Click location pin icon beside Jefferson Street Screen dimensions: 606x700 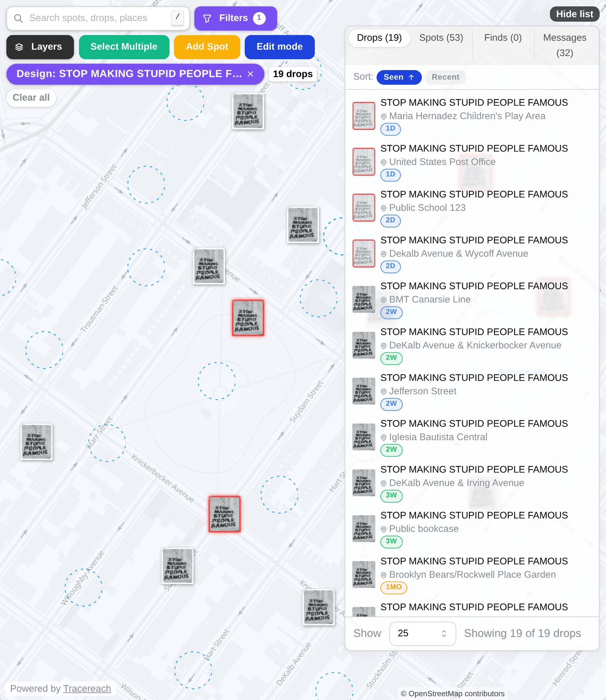coord(384,392)
